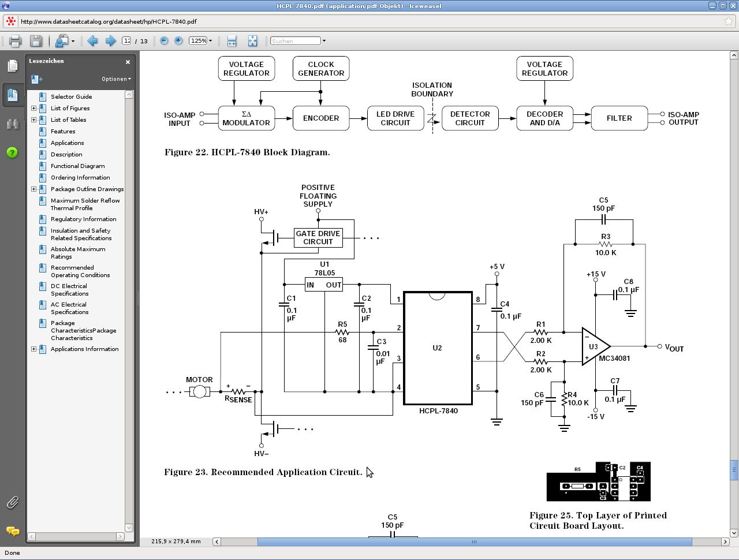Open the Comments speech bubble icon
This screenshot has height=560, width=739.
tap(13, 531)
